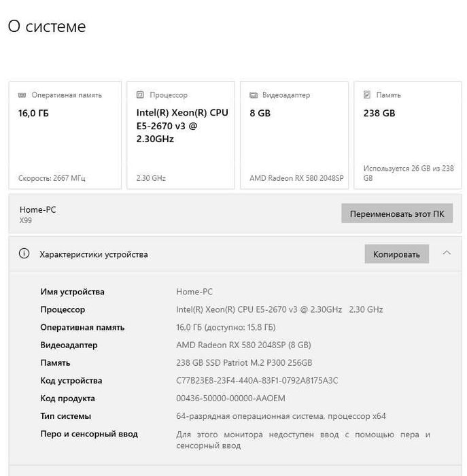This screenshot has width=467, height=476.
Task: Open the Память 238 GB storage card
Action: (x=408, y=135)
